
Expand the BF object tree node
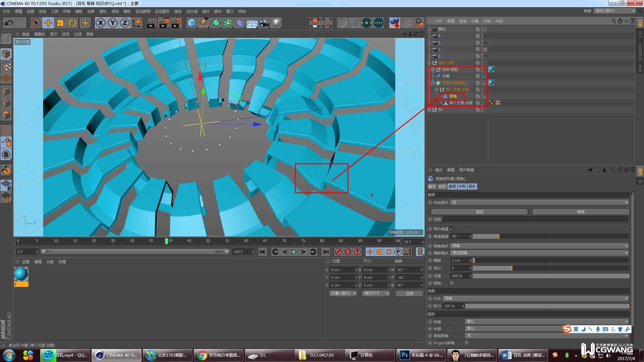(429, 110)
